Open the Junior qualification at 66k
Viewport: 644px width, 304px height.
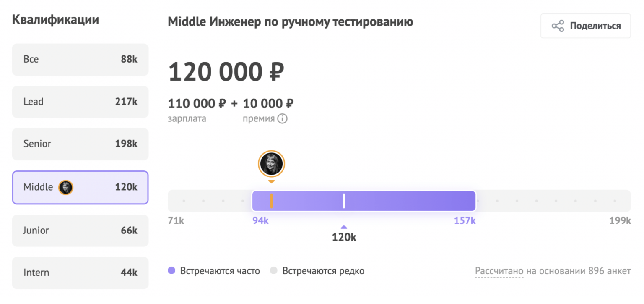pyautogui.click(x=80, y=231)
